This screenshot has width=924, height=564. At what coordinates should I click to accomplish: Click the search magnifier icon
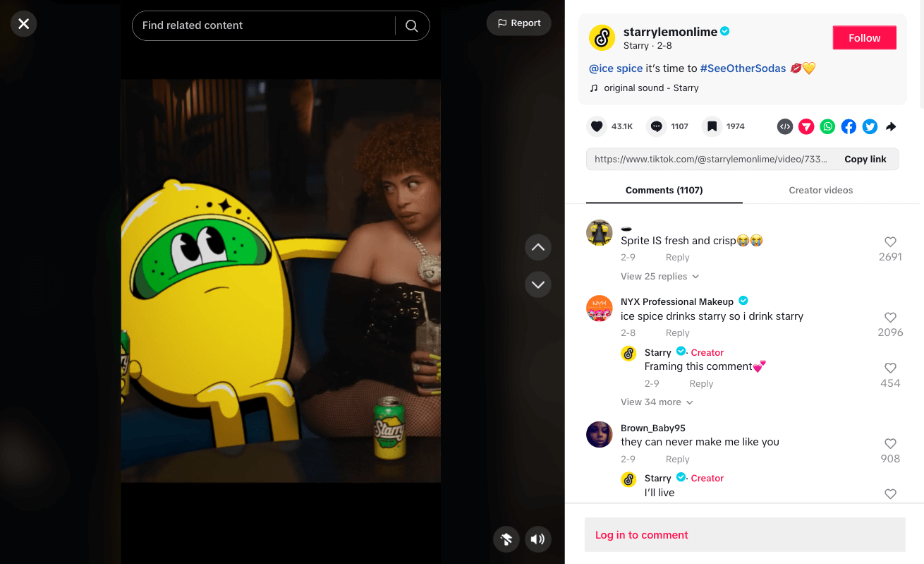pyautogui.click(x=412, y=26)
